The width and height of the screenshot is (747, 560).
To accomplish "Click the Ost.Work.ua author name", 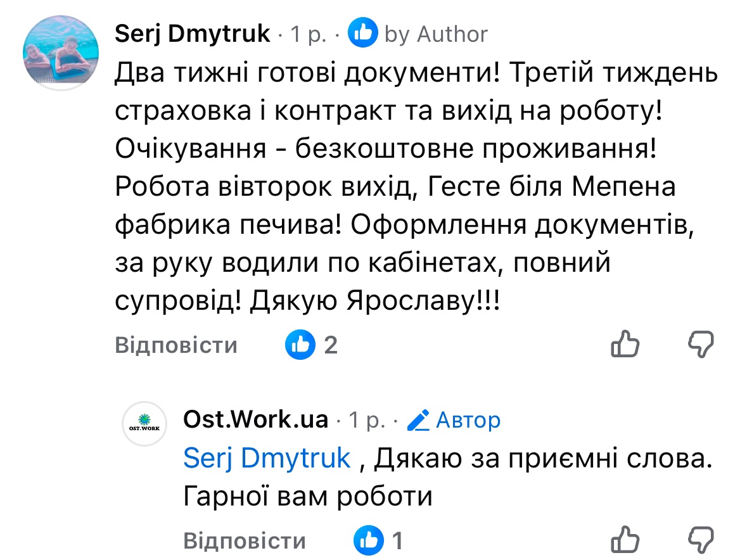I will (x=255, y=419).
